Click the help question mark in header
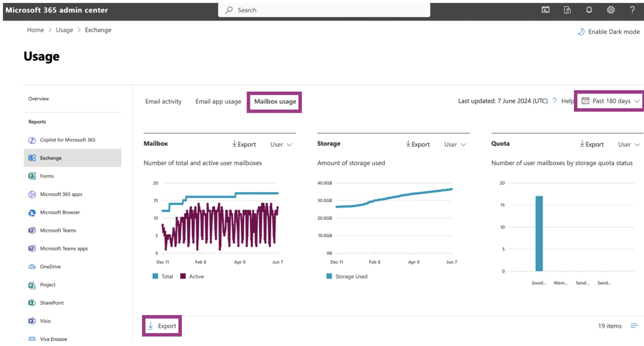This screenshot has height=346, width=644. coord(632,10)
